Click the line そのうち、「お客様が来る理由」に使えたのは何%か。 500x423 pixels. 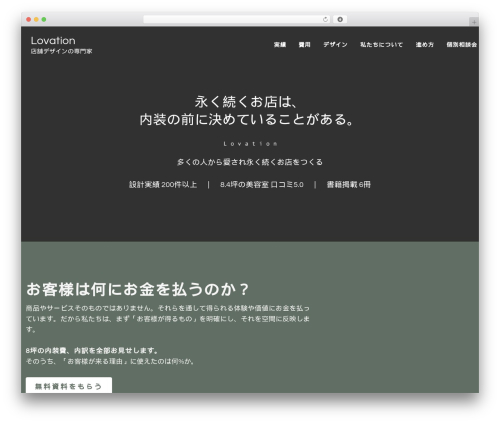pos(110,361)
